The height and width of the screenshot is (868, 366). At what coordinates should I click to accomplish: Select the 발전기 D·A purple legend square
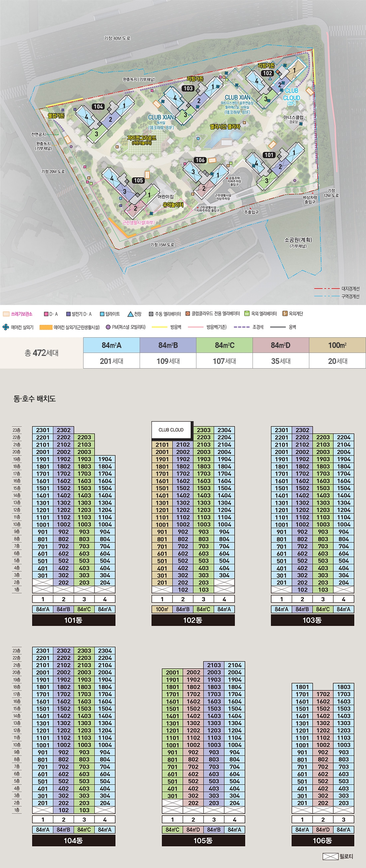[x=68, y=314]
